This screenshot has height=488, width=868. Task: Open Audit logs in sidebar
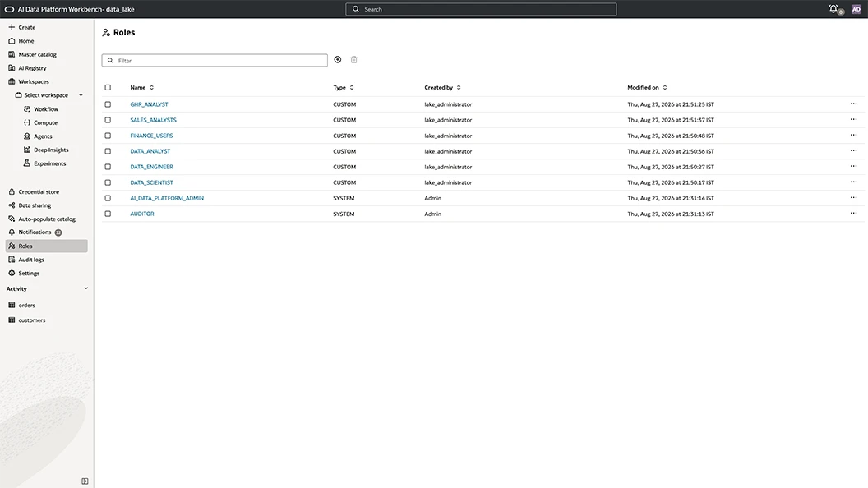(x=26, y=260)
